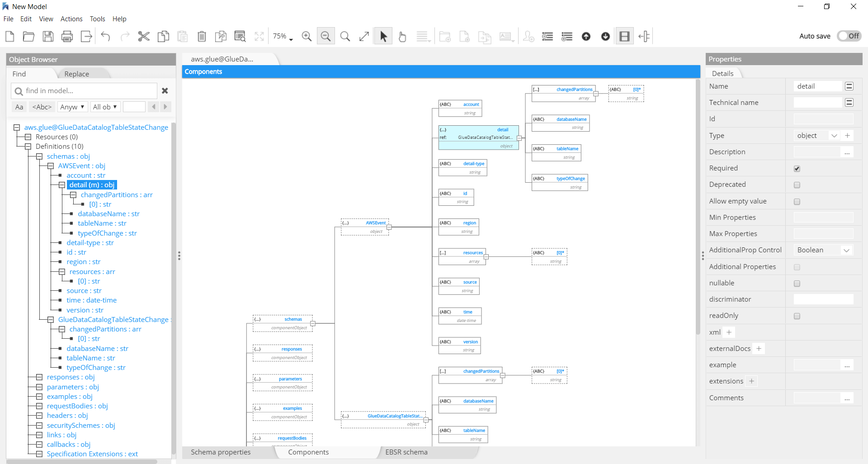This screenshot has height=464, width=868.
Task: Zoom in on the diagram
Action: point(307,36)
